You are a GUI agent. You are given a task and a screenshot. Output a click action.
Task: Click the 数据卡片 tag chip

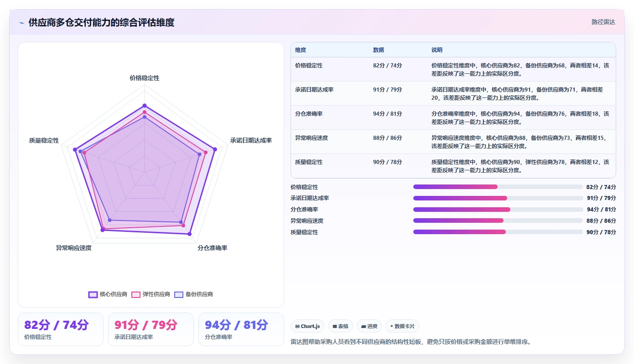(x=402, y=326)
